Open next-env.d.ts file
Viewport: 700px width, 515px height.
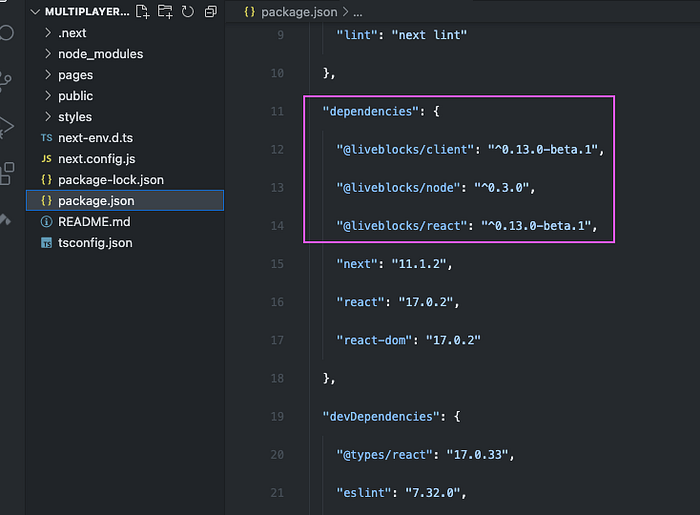point(95,138)
